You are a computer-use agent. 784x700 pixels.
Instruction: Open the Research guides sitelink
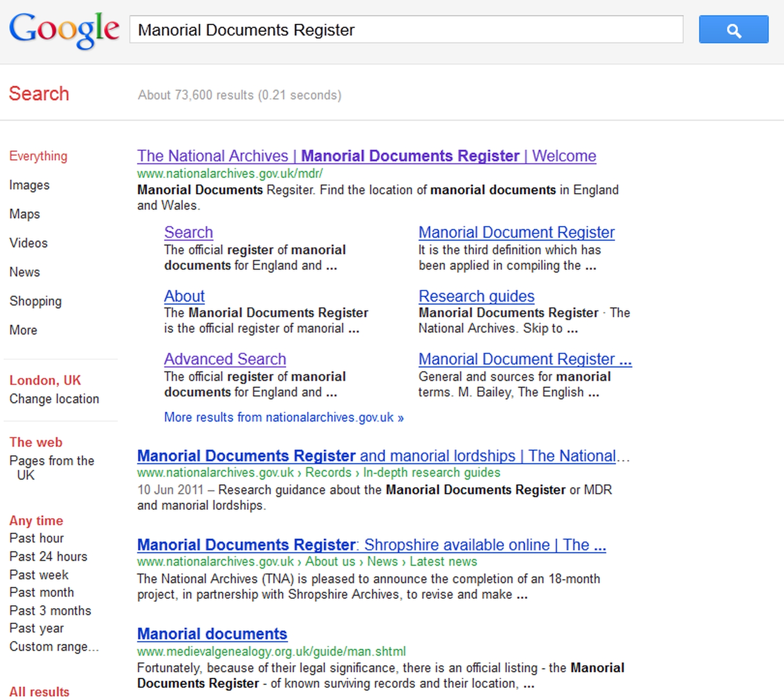tap(477, 296)
